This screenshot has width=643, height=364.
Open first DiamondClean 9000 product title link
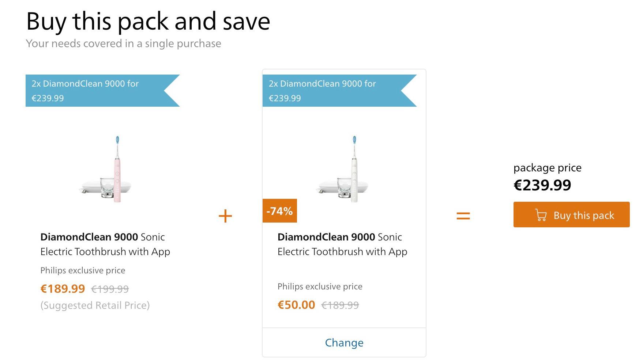[105, 244]
